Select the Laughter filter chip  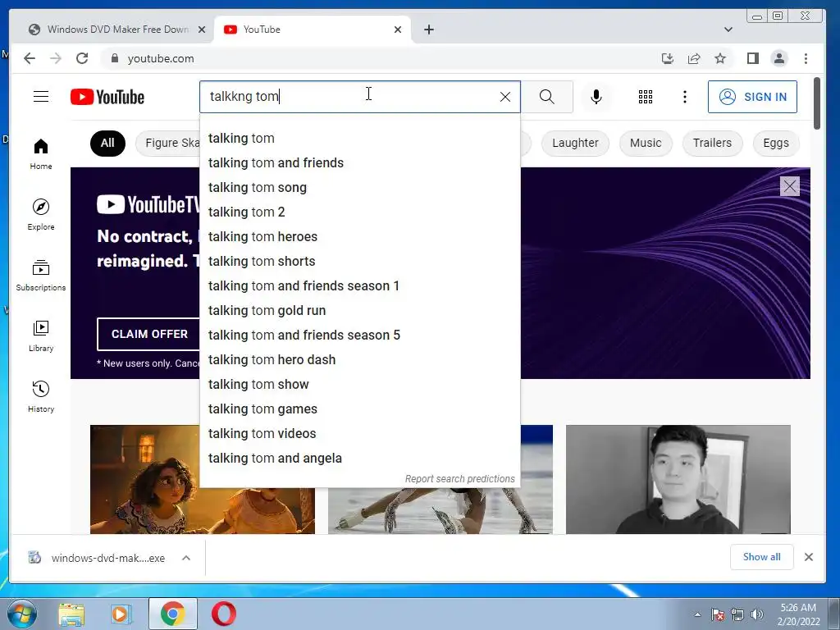(575, 143)
